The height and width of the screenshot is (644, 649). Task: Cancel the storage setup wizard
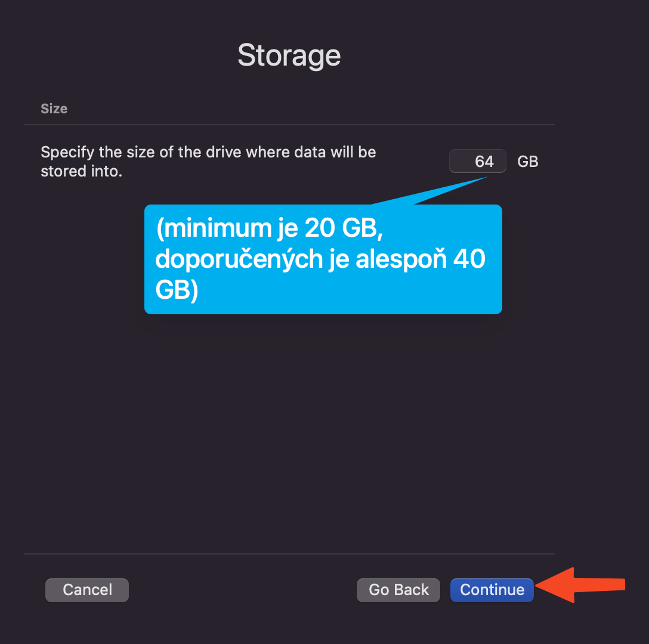(x=87, y=590)
